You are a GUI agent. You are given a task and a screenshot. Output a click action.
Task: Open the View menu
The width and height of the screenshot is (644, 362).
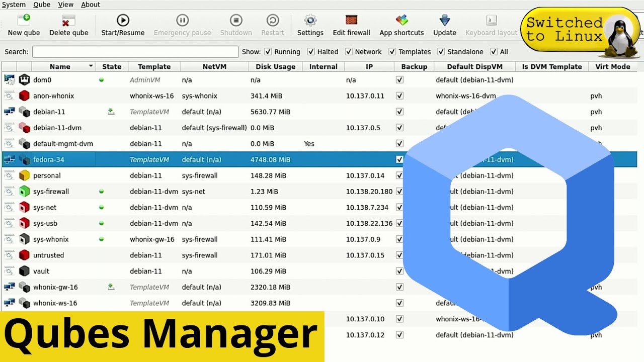pos(65,5)
